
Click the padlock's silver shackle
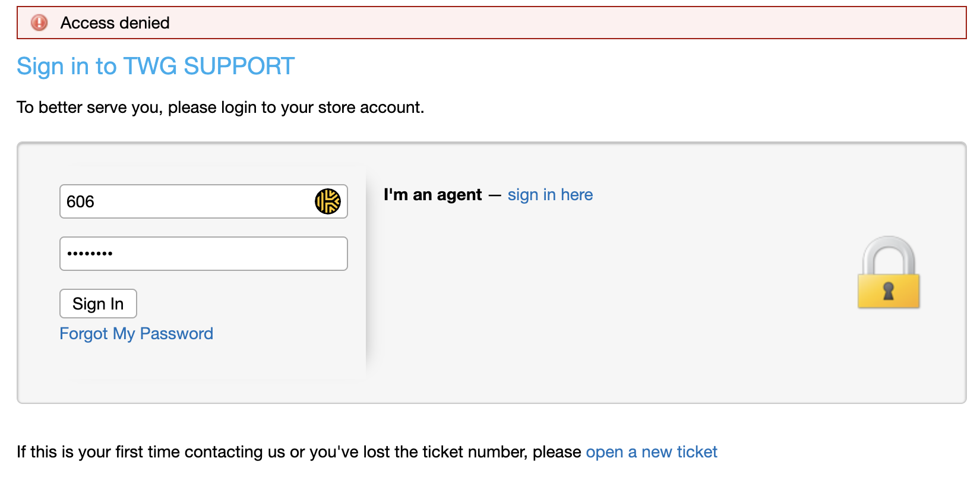click(x=889, y=255)
